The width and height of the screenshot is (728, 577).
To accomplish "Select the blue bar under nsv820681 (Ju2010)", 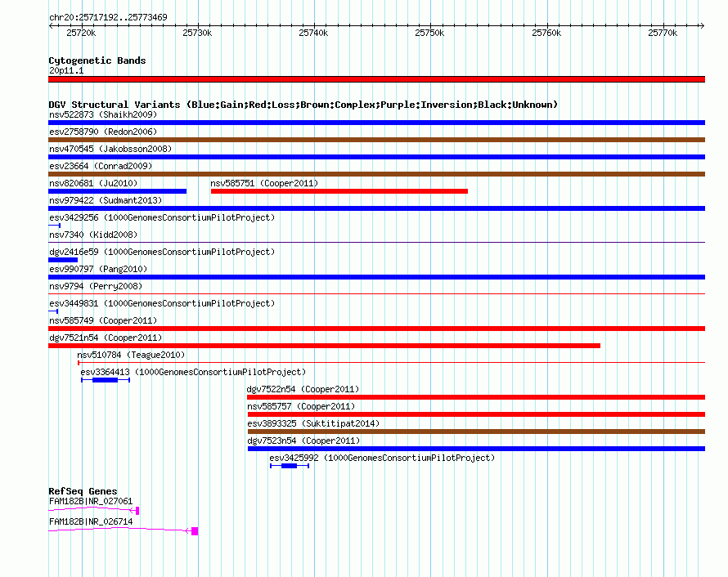I will pyautogui.click(x=118, y=191).
